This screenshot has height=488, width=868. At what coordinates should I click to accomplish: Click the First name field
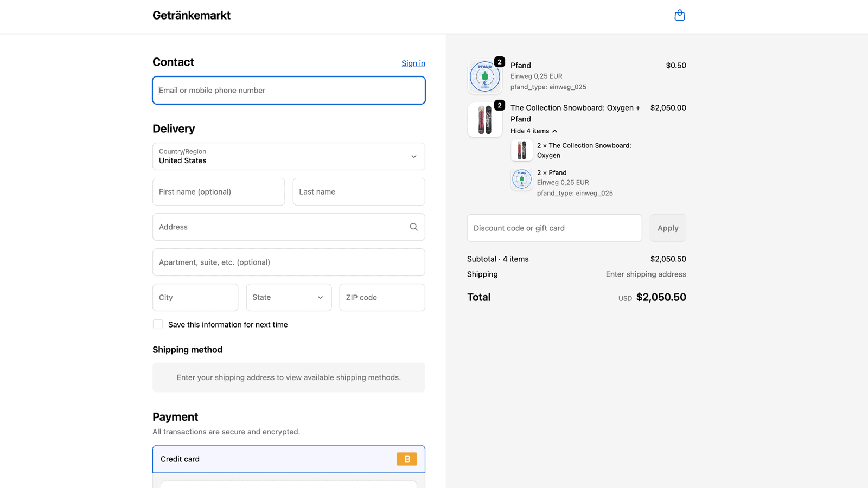[218, 191]
